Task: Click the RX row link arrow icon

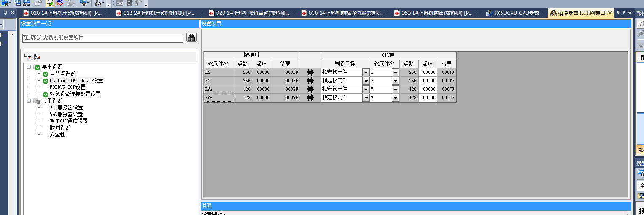Action: point(310,72)
